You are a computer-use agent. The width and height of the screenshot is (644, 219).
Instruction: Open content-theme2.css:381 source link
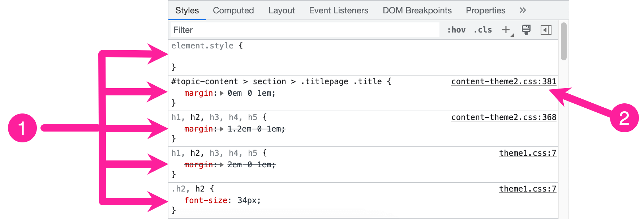[504, 82]
